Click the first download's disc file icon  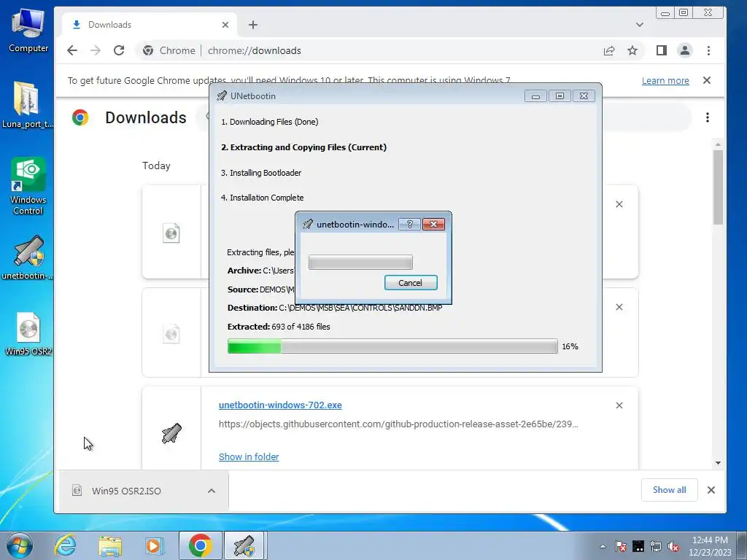point(171,233)
